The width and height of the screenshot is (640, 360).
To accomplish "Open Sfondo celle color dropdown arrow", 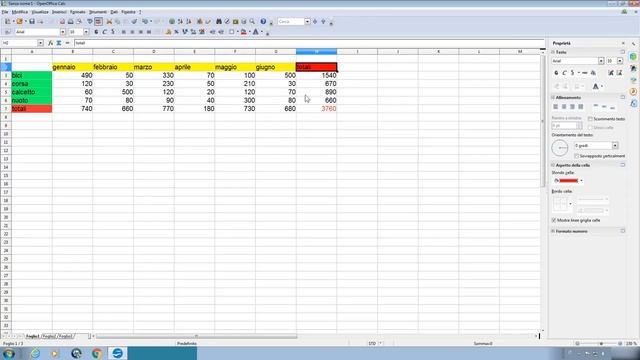I will [581, 181].
